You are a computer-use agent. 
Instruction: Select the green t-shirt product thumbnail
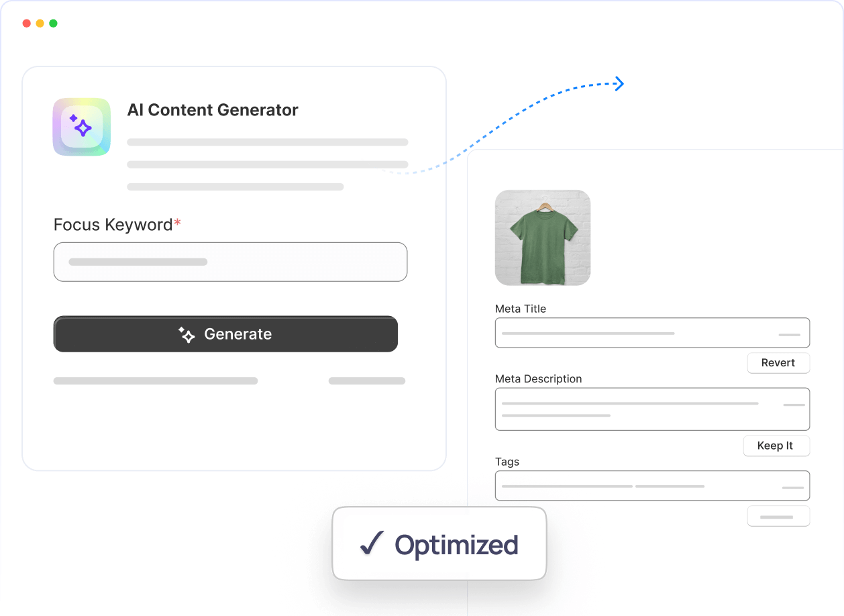coord(543,238)
